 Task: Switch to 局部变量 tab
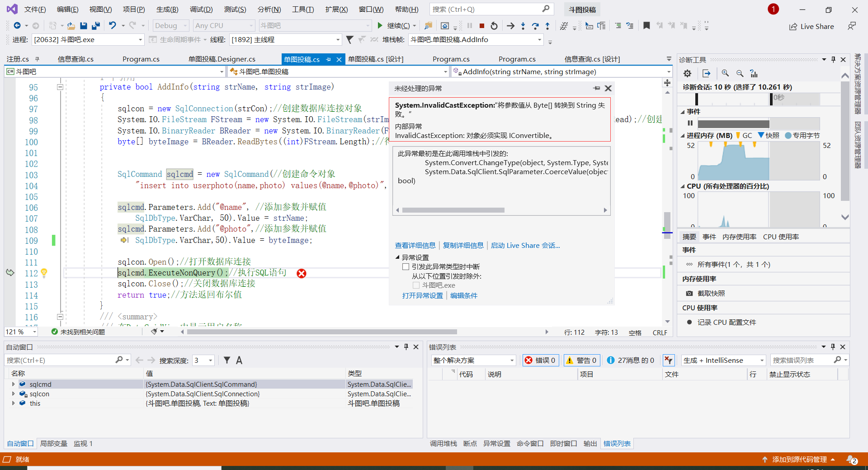point(53,444)
